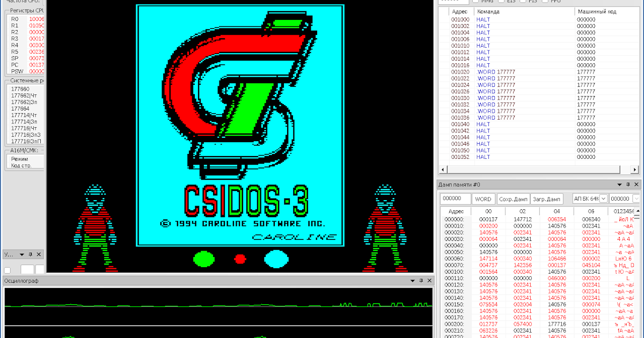Viewport: 644px width, 338px height.
Task: Click the Сохр.Дамп button
Action: (514, 199)
